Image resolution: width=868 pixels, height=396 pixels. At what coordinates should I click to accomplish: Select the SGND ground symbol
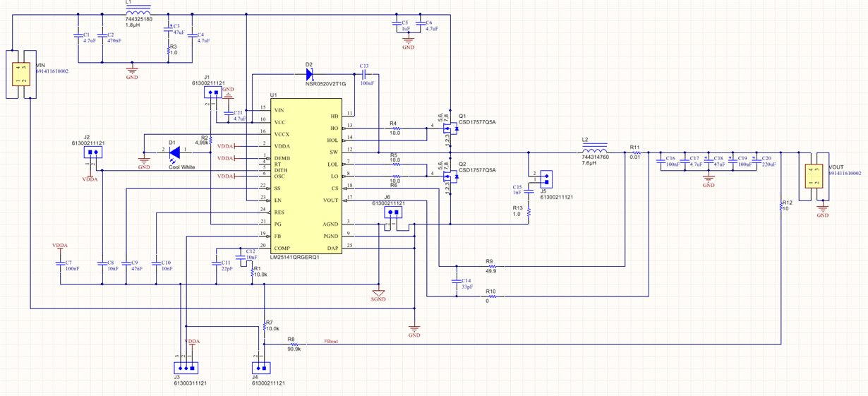[378, 292]
